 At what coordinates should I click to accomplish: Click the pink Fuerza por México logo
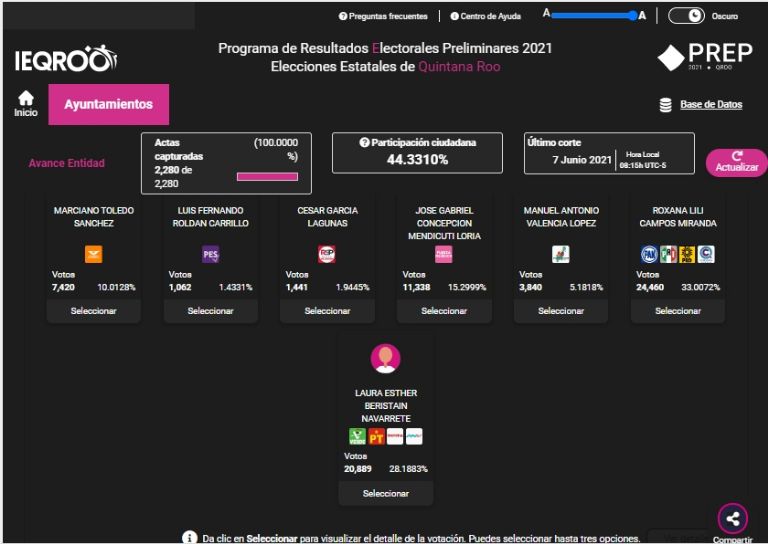coord(444,254)
